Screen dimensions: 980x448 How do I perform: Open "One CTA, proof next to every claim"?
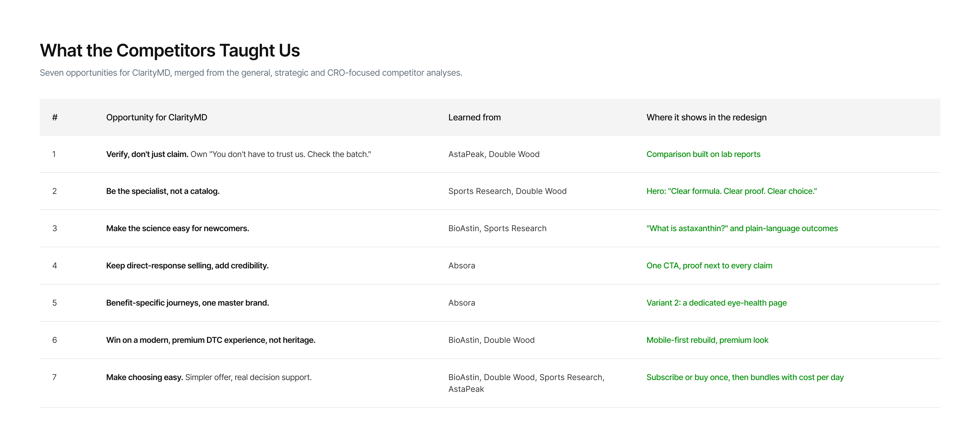709,266
